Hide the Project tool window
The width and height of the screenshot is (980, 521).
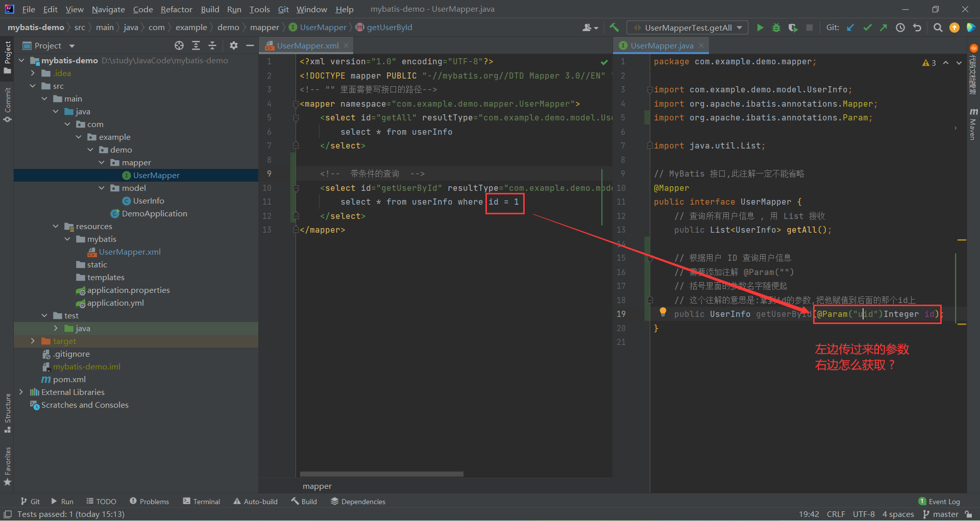[x=250, y=45]
